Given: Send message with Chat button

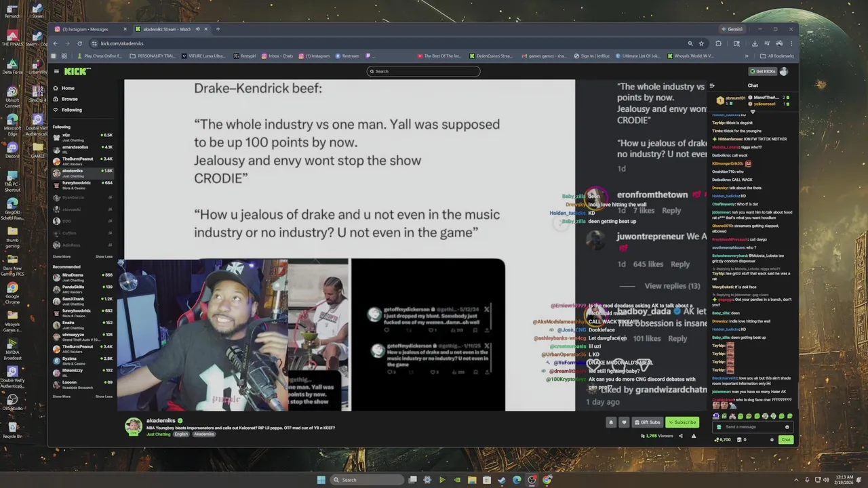Looking at the screenshot, I should pyautogui.click(x=785, y=440).
